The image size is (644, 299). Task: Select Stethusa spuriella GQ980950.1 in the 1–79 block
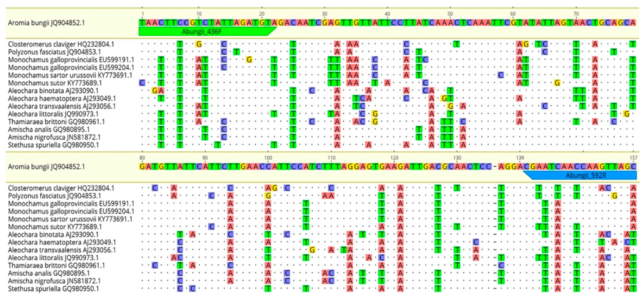[53, 145]
